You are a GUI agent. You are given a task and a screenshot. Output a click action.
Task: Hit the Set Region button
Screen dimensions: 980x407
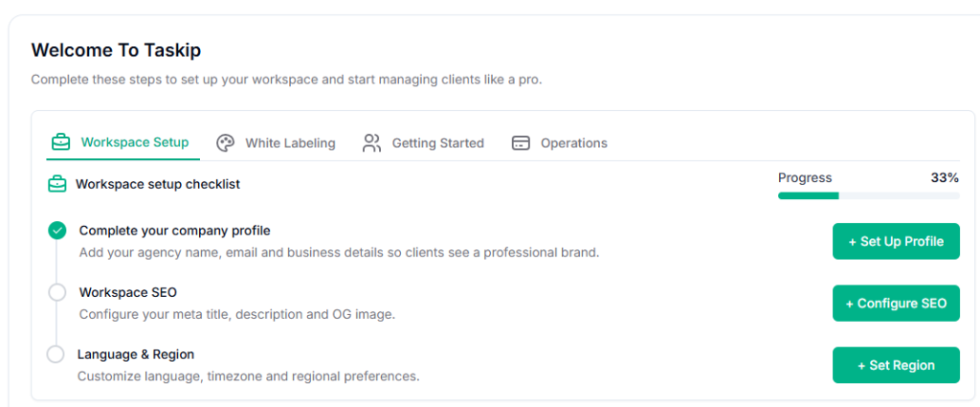point(896,365)
